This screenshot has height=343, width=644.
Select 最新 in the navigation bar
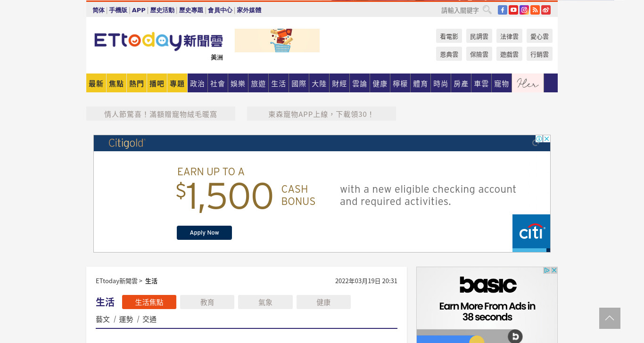[x=96, y=83]
